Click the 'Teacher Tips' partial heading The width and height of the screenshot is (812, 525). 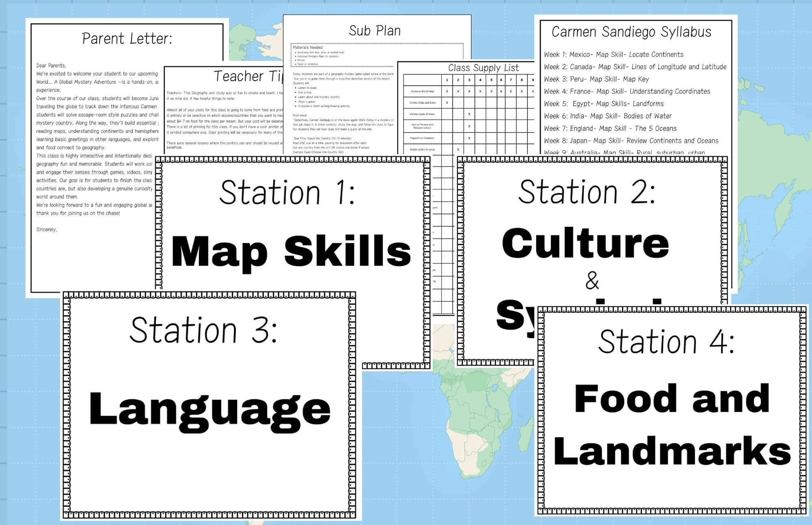pyautogui.click(x=248, y=76)
